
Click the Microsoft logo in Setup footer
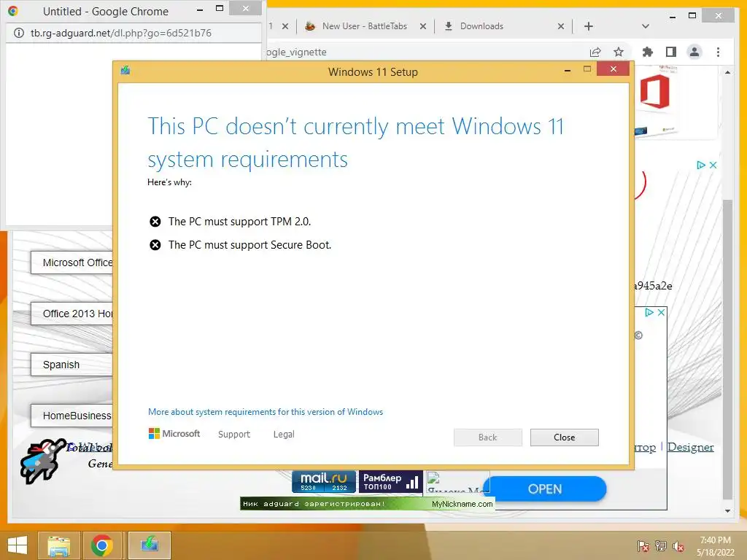(x=174, y=434)
